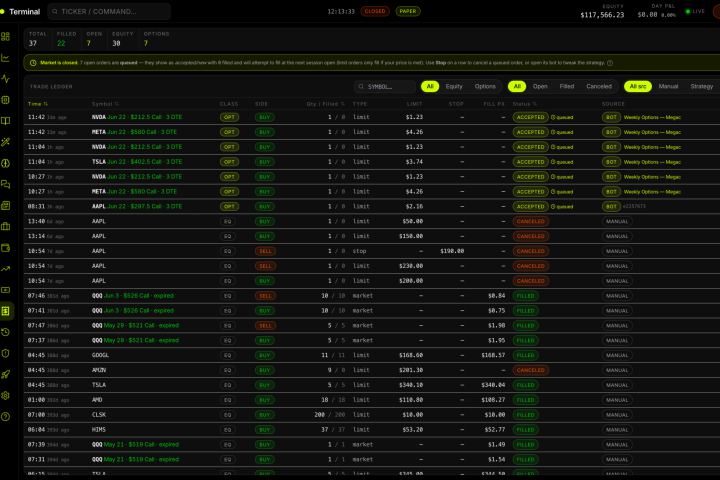Open the dashboard grid icon in sidebar
This screenshot has width=720, height=480.
pos(6,36)
